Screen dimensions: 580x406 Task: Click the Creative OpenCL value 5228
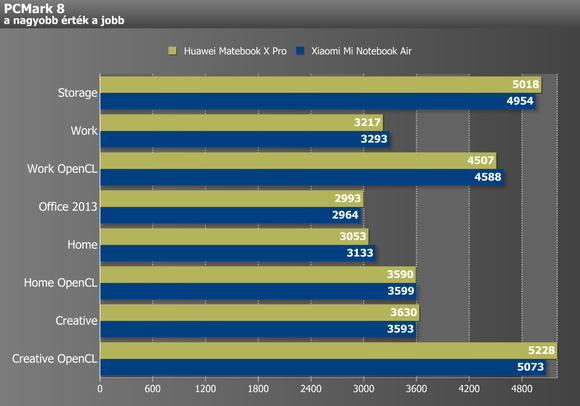pos(542,350)
